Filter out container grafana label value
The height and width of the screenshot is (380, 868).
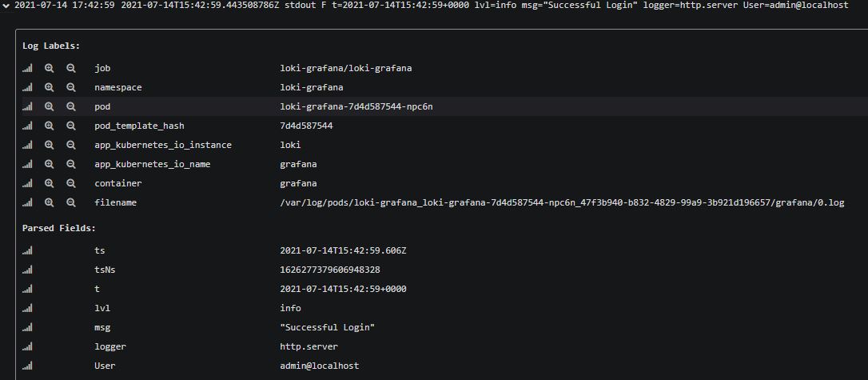pos(70,184)
